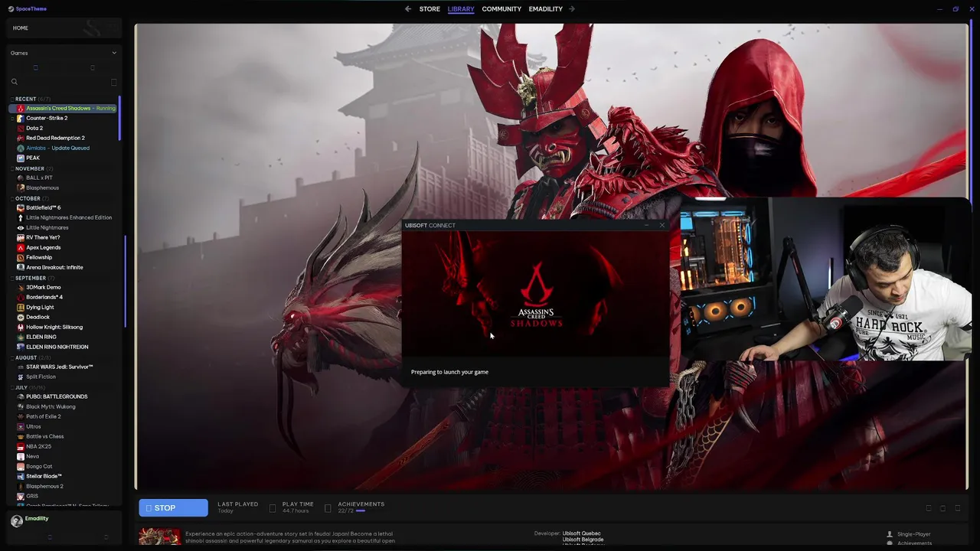980x551 pixels.
Task: Click the Assassin's Creed Shadows description thumbnail
Action: pyautogui.click(x=160, y=536)
